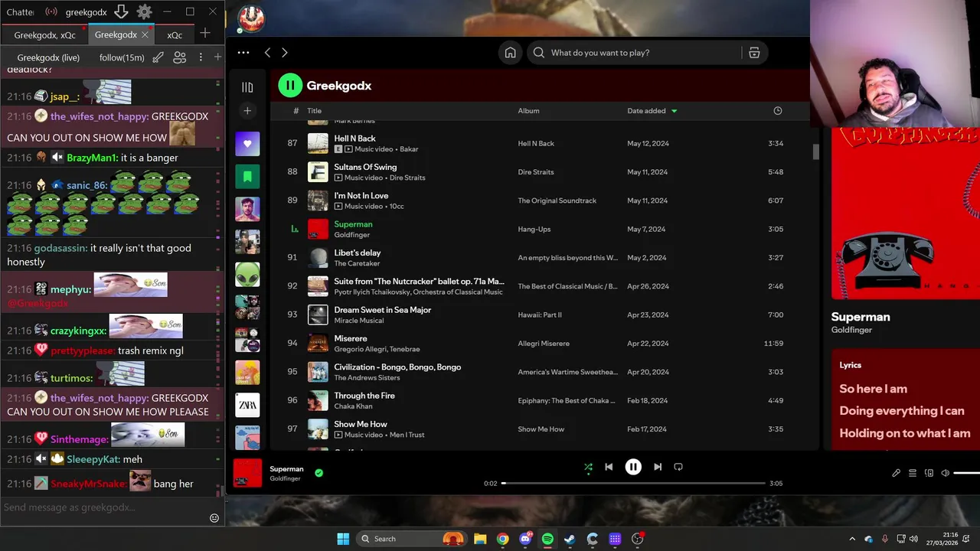Viewport: 980px width, 551px height.
Task: Close the Greekgodx Chatterino tab
Action: point(145,34)
